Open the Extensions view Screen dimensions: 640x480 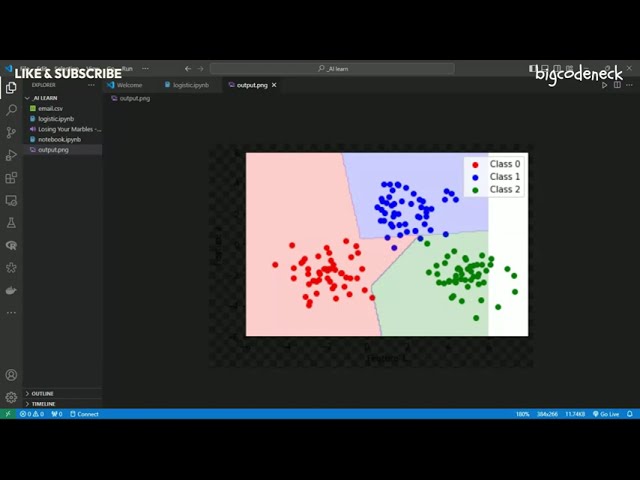11,178
